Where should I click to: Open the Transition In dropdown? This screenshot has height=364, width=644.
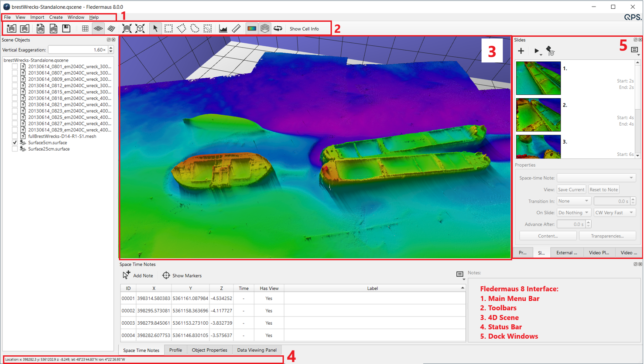point(573,201)
